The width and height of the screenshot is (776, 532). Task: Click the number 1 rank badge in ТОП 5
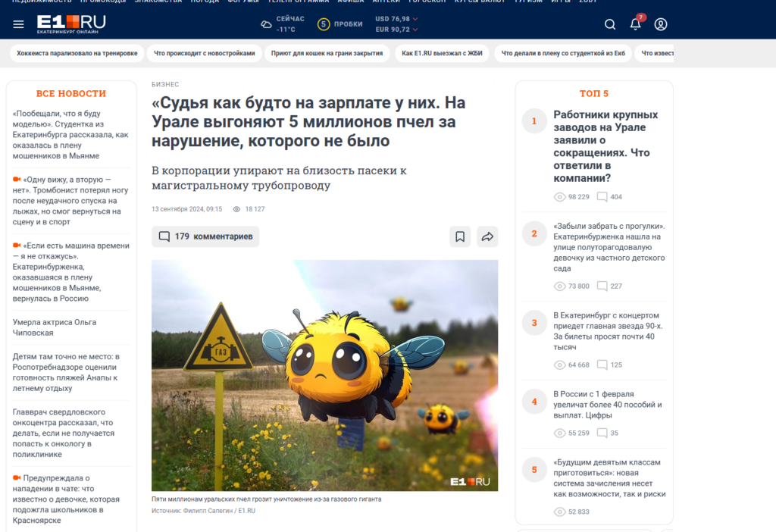point(534,121)
